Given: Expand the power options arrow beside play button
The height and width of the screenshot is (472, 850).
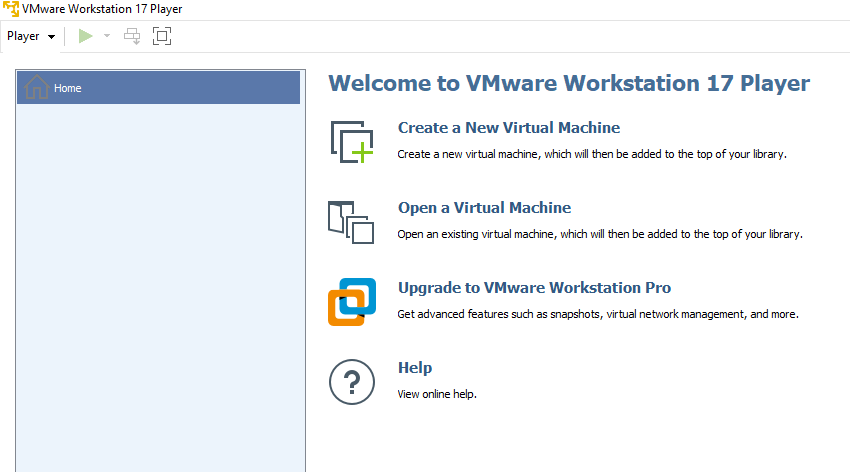Looking at the screenshot, I should pos(107,36).
